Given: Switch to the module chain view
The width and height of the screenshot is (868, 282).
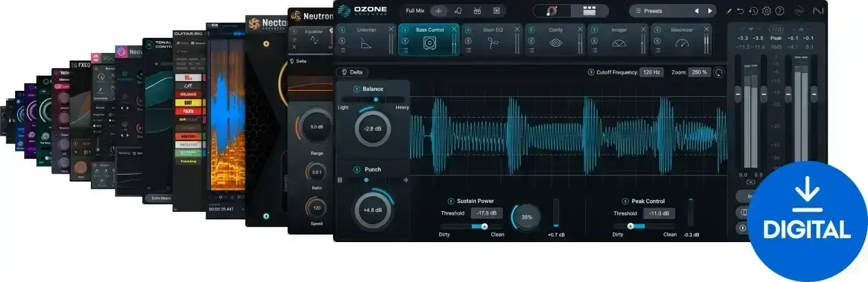Looking at the screenshot, I should 589,11.
